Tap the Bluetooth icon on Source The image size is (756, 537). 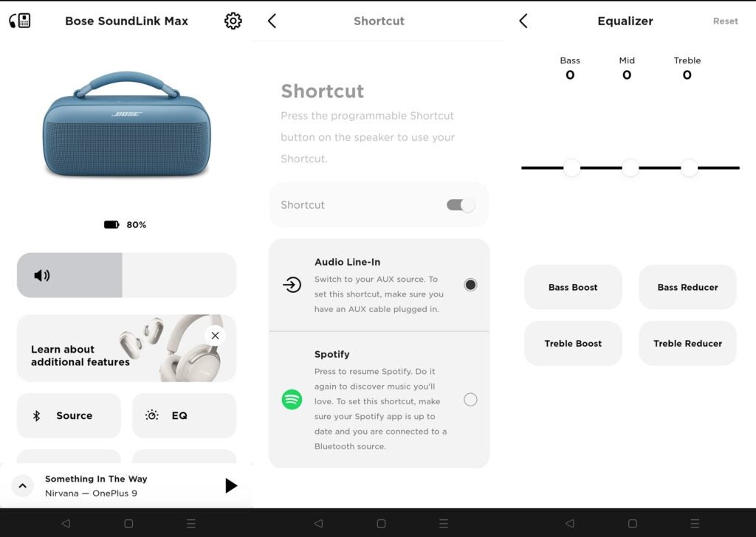(37, 415)
